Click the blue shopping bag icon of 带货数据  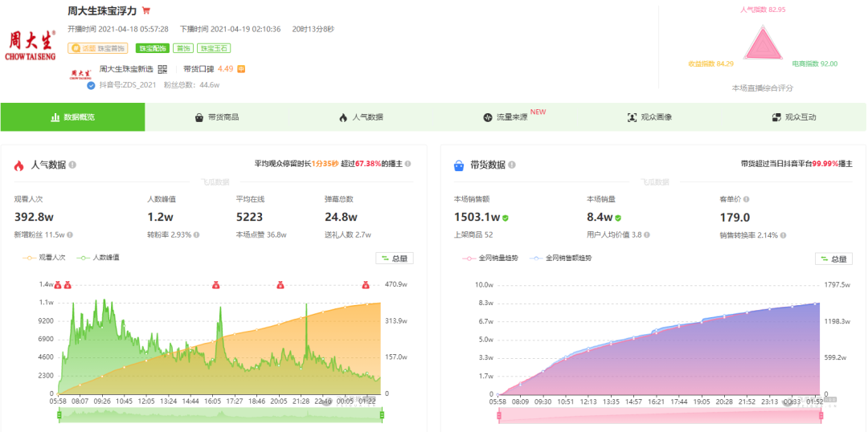point(458,165)
